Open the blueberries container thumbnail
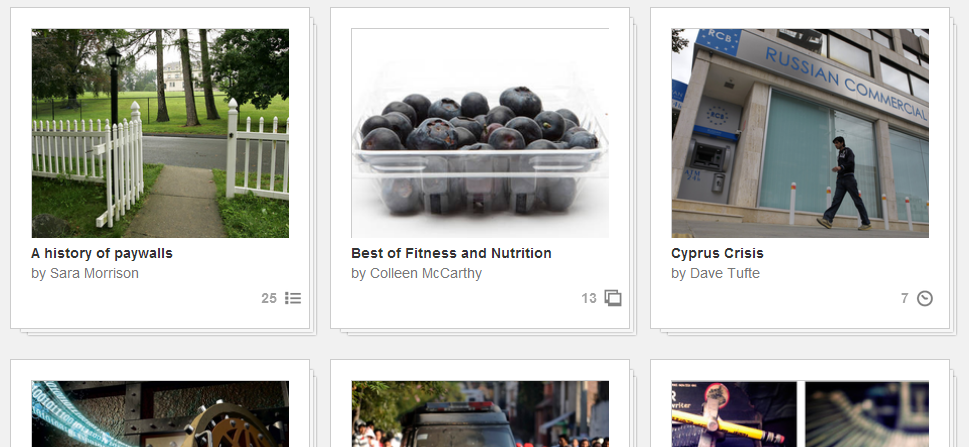This screenshot has width=969, height=447. (480, 133)
